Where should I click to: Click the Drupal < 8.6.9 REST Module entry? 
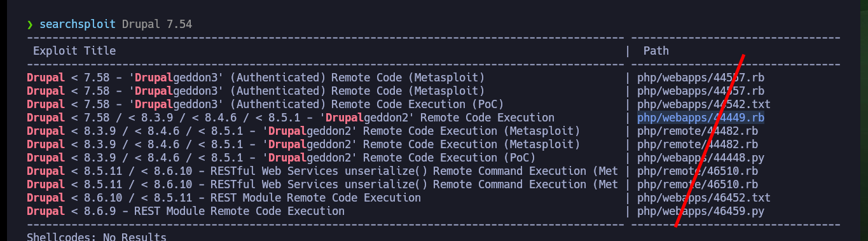[186, 211]
